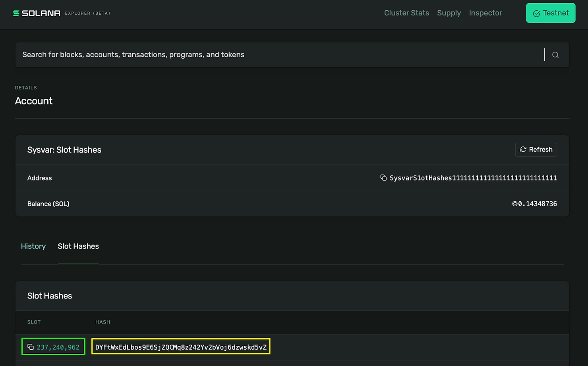The height and width of the screenshot is (366, 588).
Task: Click the SOL symbol beside balance
Action: (515, 204)
